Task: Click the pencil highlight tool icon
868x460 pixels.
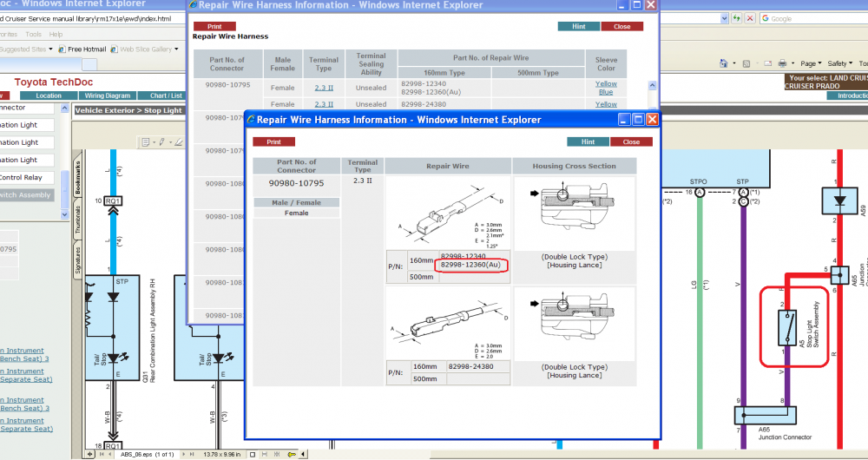Action: pos(163,142)
